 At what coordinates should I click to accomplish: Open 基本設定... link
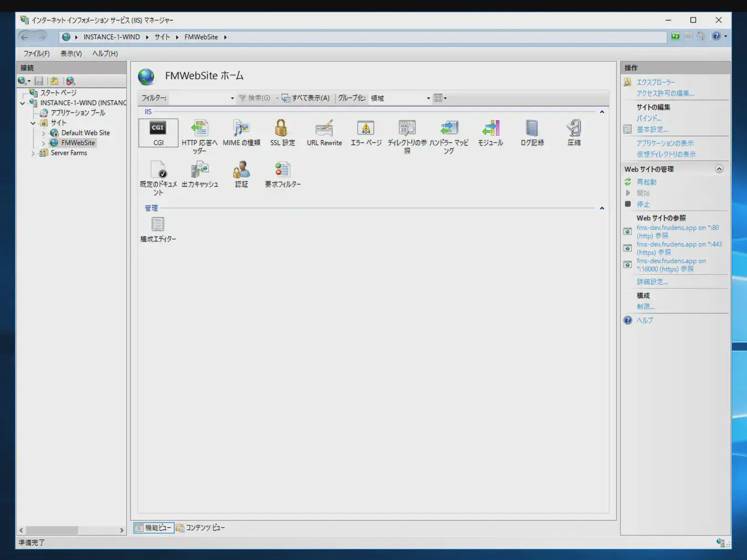(652, 129)
